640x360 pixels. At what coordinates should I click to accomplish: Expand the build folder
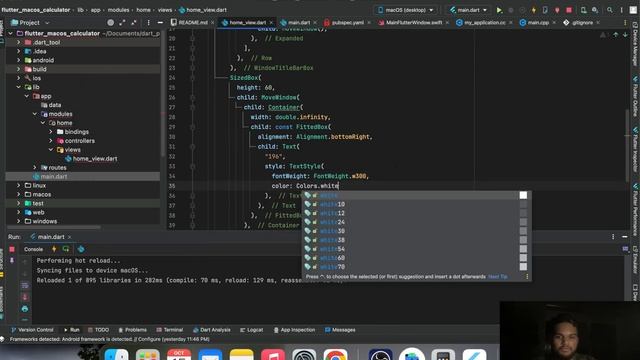pyautogui.click(x=18, y=69)
